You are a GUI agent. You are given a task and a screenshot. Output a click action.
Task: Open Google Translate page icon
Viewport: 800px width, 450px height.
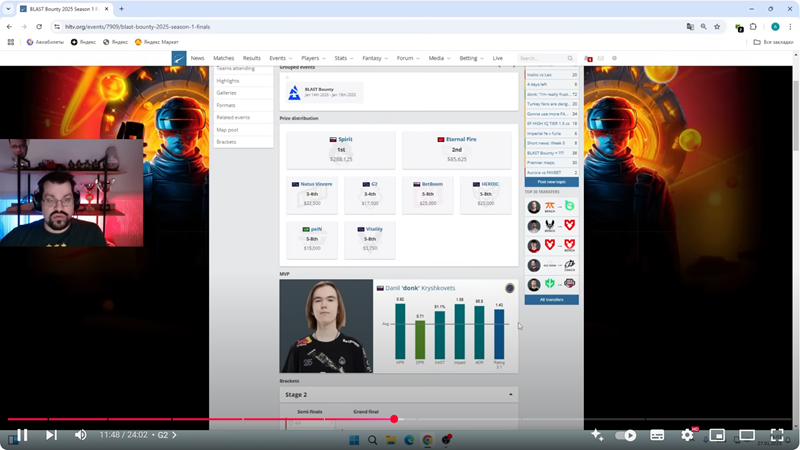tap(690, 27)
